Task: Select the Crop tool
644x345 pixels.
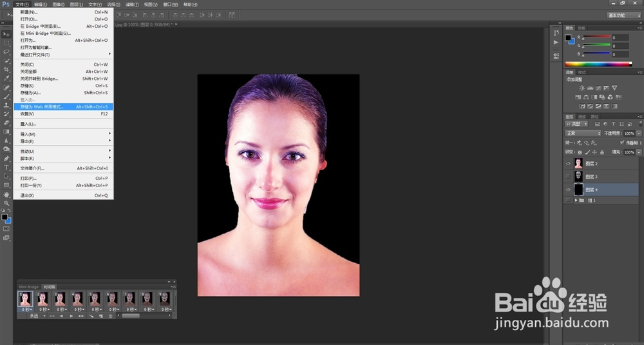Action: click(x=6, y=70)
